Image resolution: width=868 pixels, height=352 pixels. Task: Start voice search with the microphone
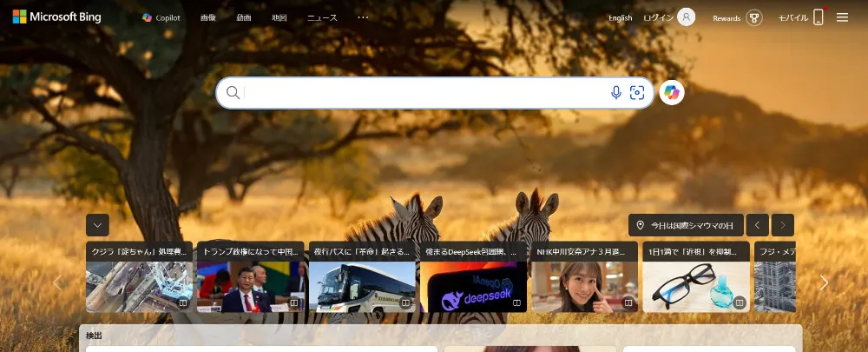(x=616, y=93)
